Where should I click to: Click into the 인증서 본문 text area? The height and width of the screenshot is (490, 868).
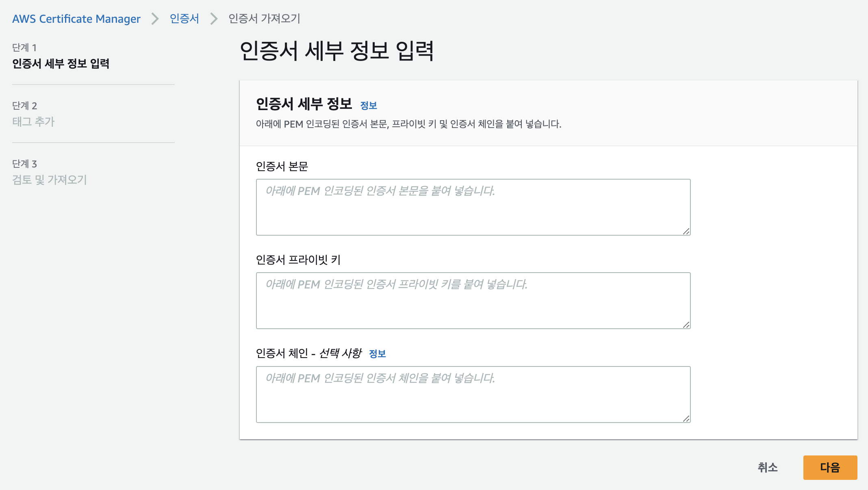(x=473, y=207)
